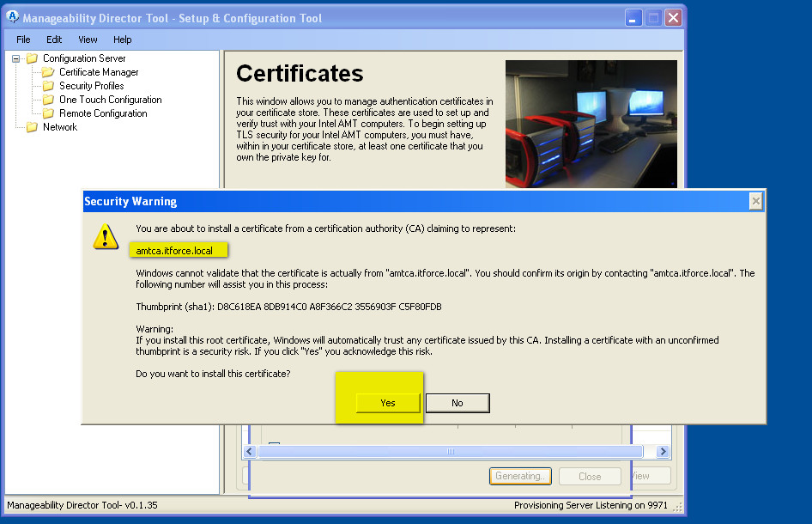
Task: Click the yellow warning triangle icon
Action: click(106, 237)
